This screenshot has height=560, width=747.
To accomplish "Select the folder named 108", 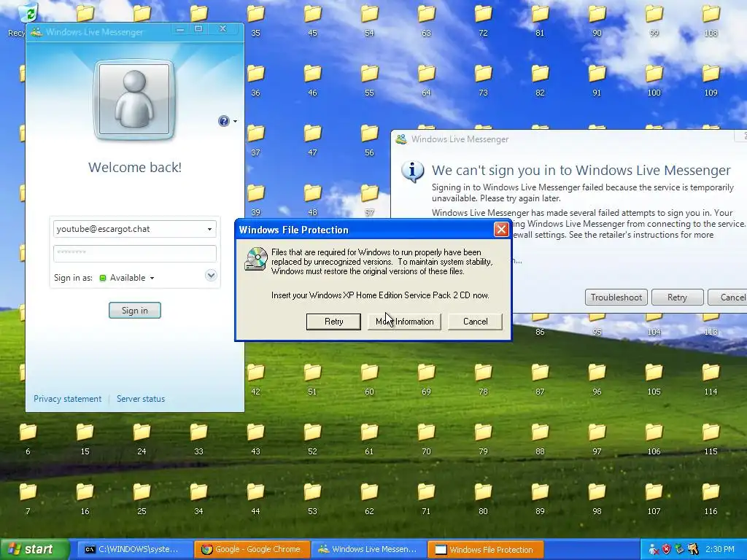I will (x=711, y=20).
